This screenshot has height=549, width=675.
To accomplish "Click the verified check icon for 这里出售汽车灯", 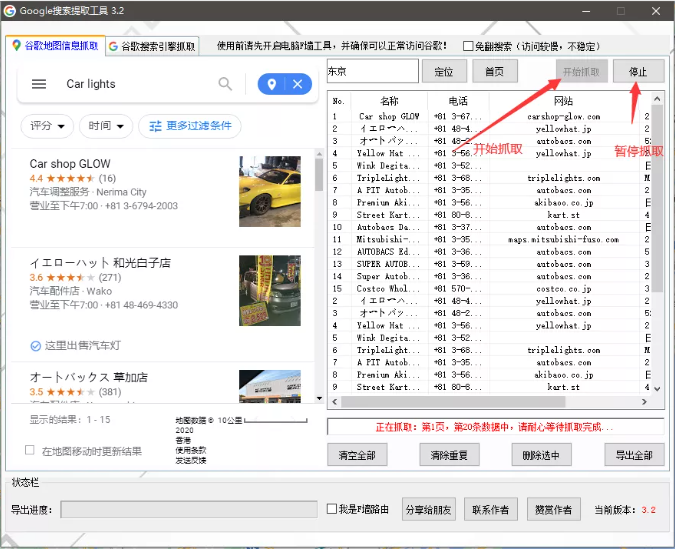I will point(36,346).
